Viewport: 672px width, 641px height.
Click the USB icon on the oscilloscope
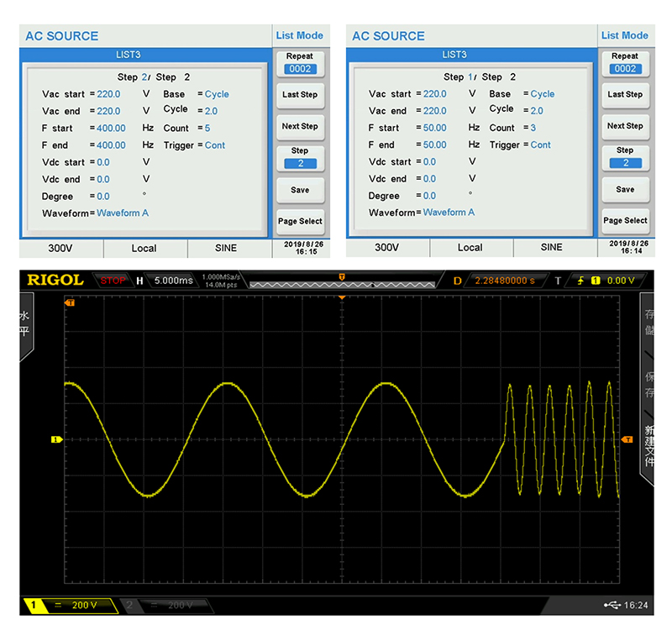612,605
